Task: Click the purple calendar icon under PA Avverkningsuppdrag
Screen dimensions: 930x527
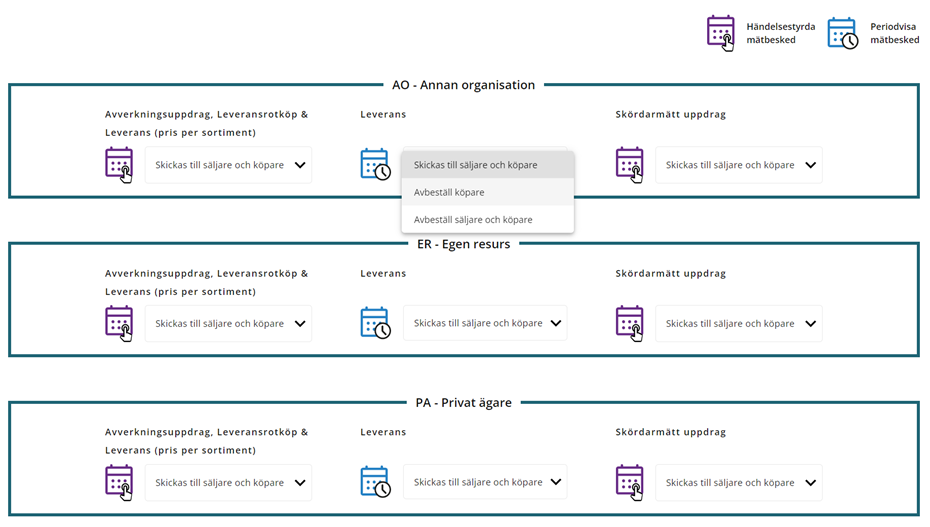Action: 119,483
